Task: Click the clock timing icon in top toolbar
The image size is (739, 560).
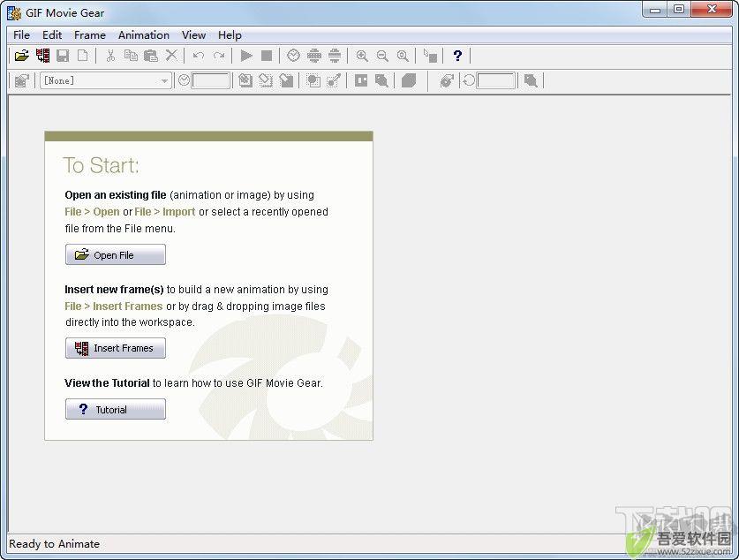Action: [x=293, y=56]
